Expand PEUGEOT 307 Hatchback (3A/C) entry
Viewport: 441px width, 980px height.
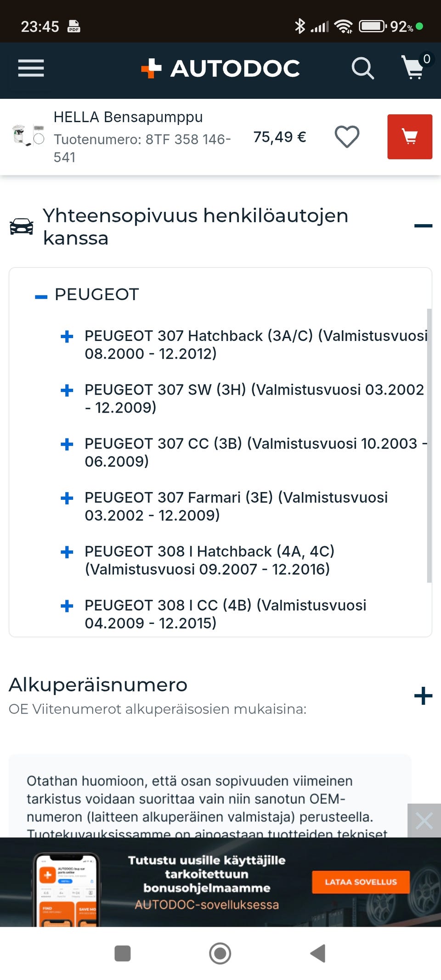(x=67, y=337)
